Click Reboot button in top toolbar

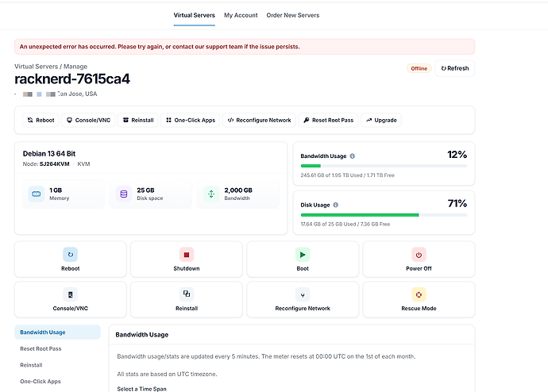41,120
